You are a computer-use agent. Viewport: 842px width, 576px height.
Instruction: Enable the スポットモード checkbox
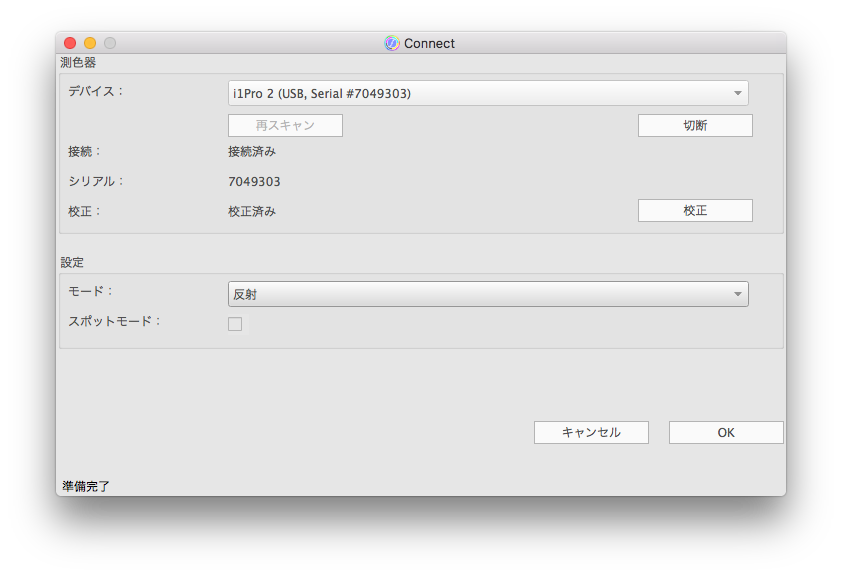tap(235, 324)
